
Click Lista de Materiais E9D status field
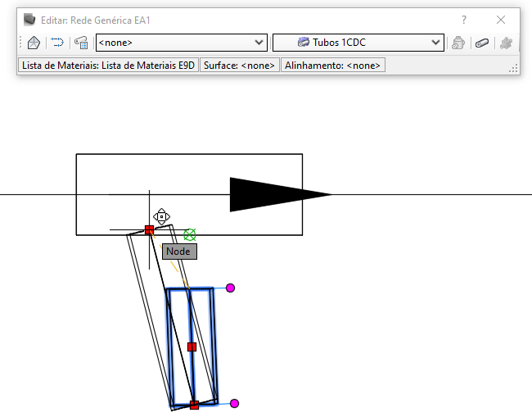(108, 66)
